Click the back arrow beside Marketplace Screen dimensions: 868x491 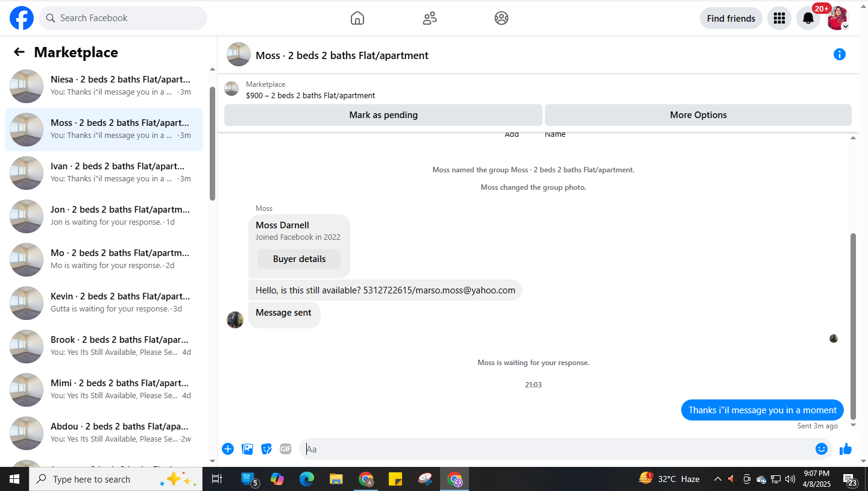tap(19, 52)
